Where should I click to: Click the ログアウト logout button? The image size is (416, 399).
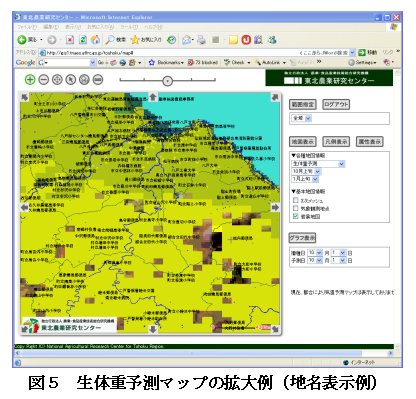coord(336,105)
